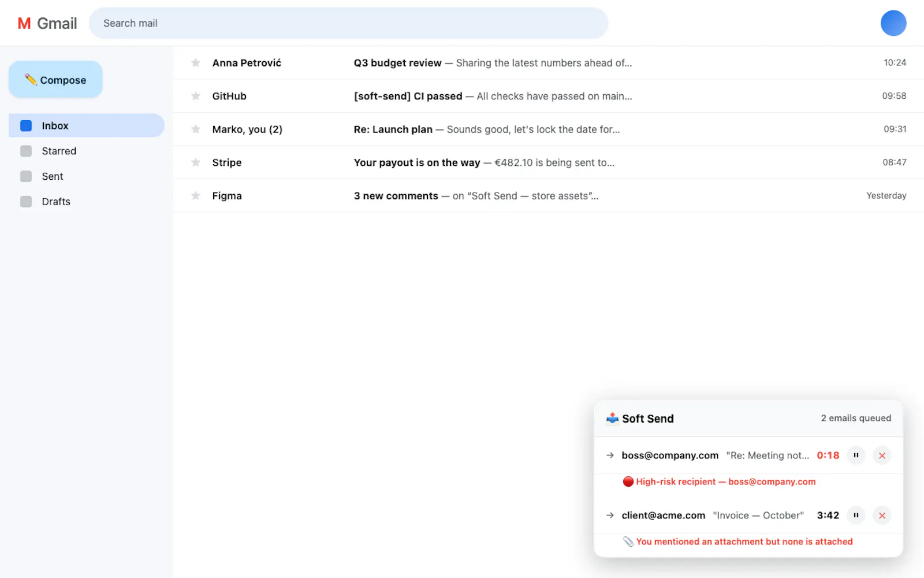Click the Soft Send panel title

click(x=648, y=418)
